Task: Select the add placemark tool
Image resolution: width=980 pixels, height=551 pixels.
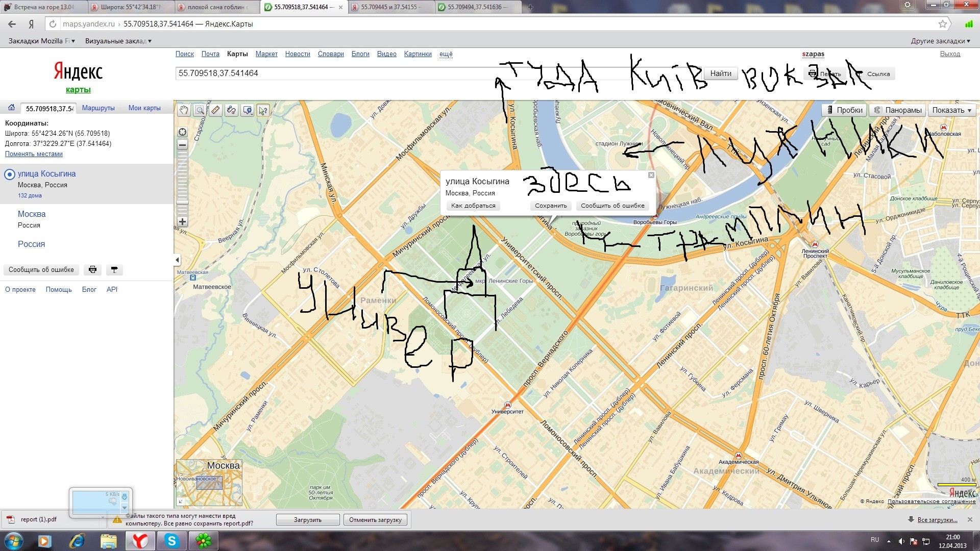Action: [x=248, y=110]
